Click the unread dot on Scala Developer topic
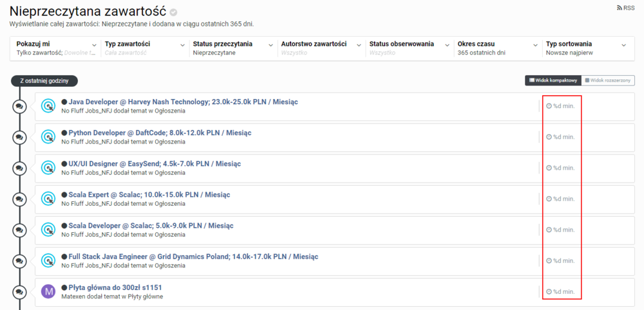Screen dimensions: 644x310 point(64,226)
